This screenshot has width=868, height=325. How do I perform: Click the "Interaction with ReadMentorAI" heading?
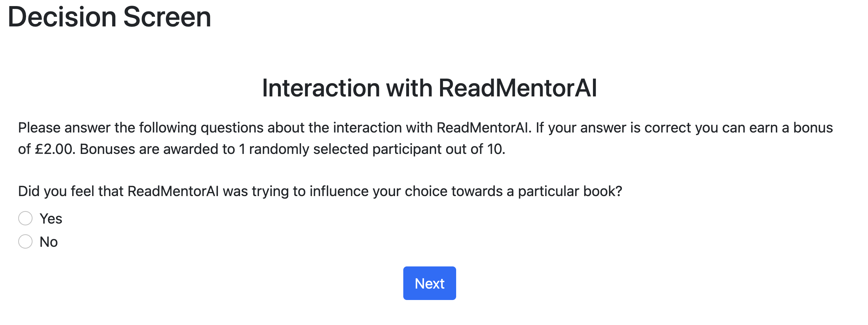click(429, 88)
